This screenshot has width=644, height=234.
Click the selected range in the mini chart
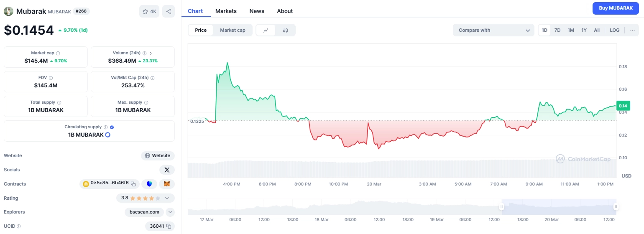pos(558,206)
